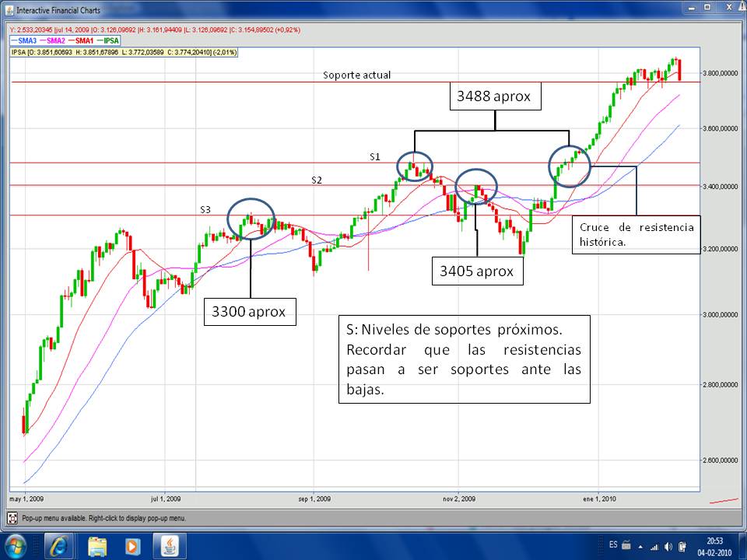Click the 2.800,00000 price axis label
Viewport: 747px width, 560px height.
tap(721, 385)
